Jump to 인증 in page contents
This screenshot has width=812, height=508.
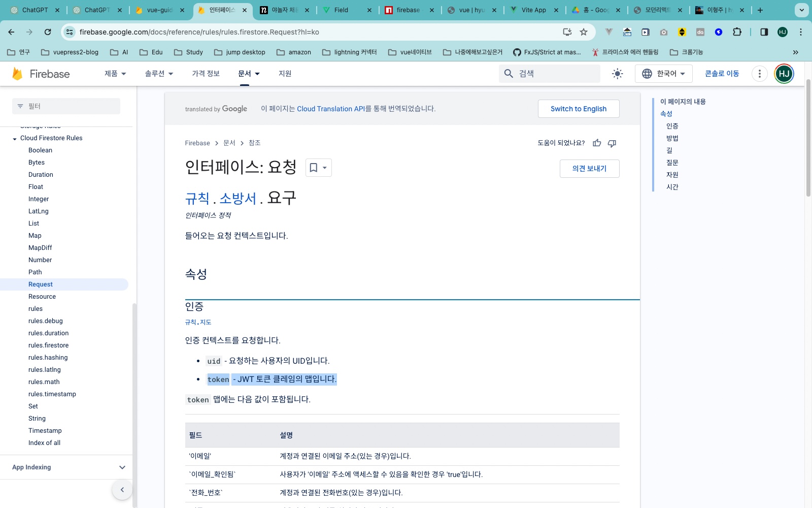672,126
